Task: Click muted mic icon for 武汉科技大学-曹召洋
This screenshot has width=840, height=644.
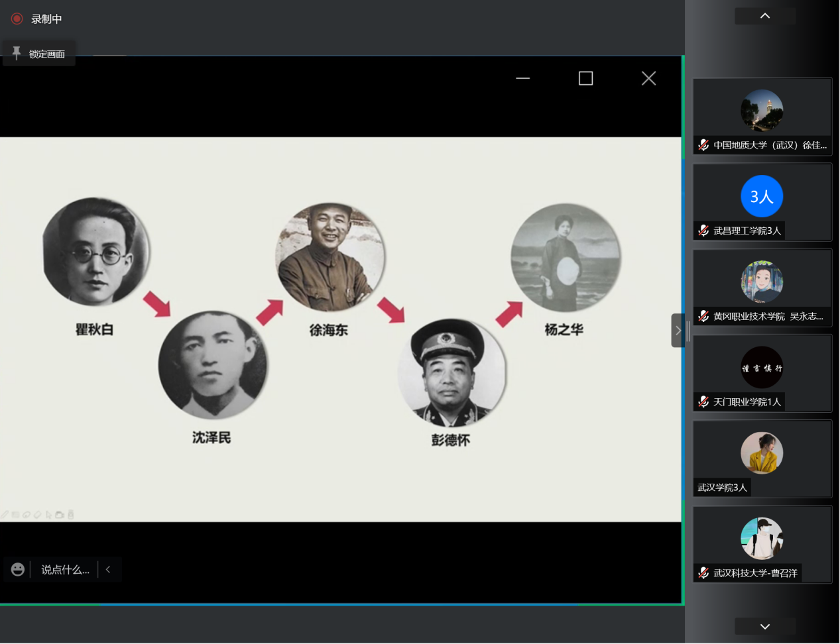Action: tap(703, 573)
